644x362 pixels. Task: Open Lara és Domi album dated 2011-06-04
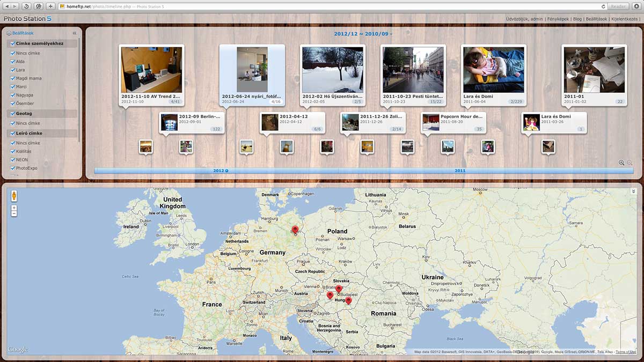tap(494, 75)
